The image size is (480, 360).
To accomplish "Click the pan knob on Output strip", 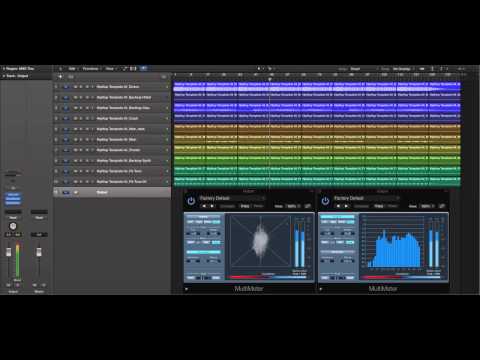I will pos(13,226).
